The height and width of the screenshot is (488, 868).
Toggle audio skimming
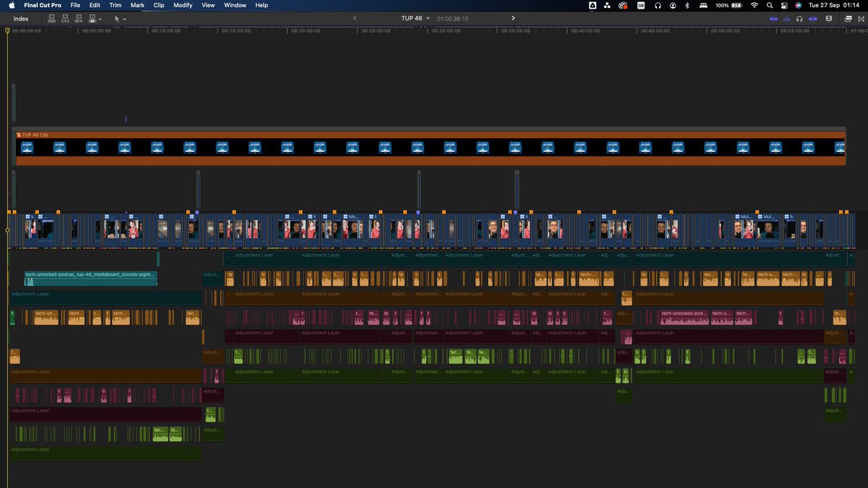787,19
